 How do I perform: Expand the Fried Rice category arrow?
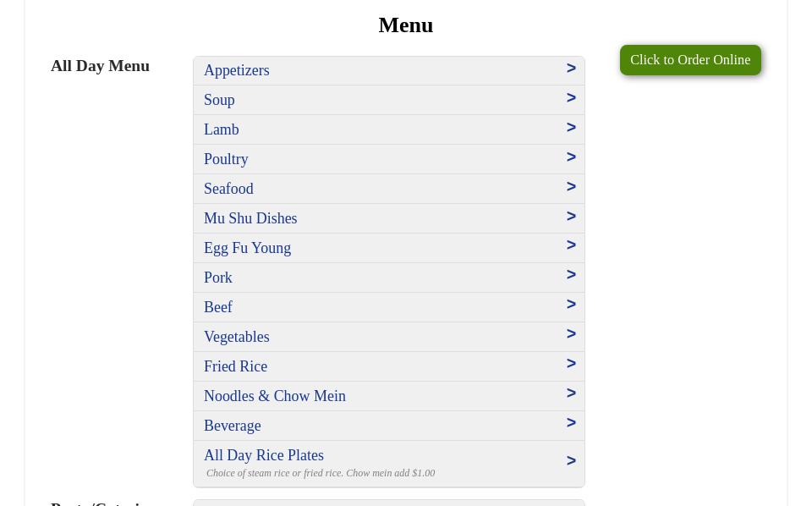pos(571,364)
